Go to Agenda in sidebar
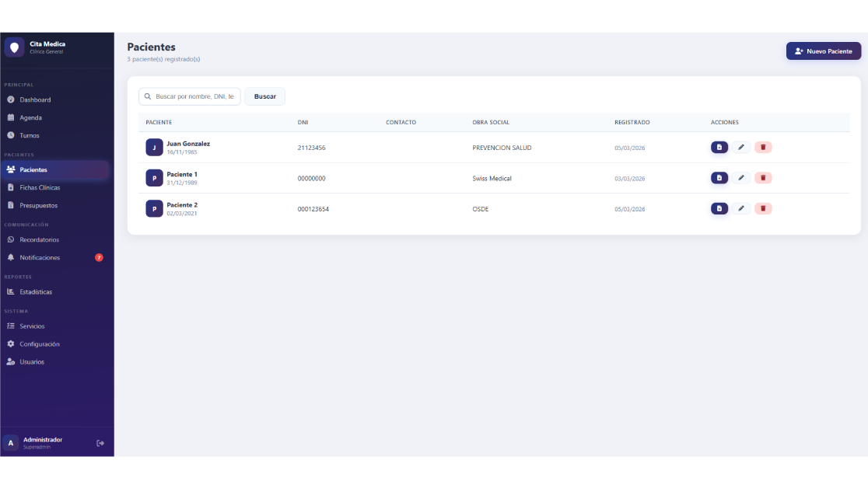Image resolution: width=868 pixels, height=488 pixels. (x=31, y=117)
